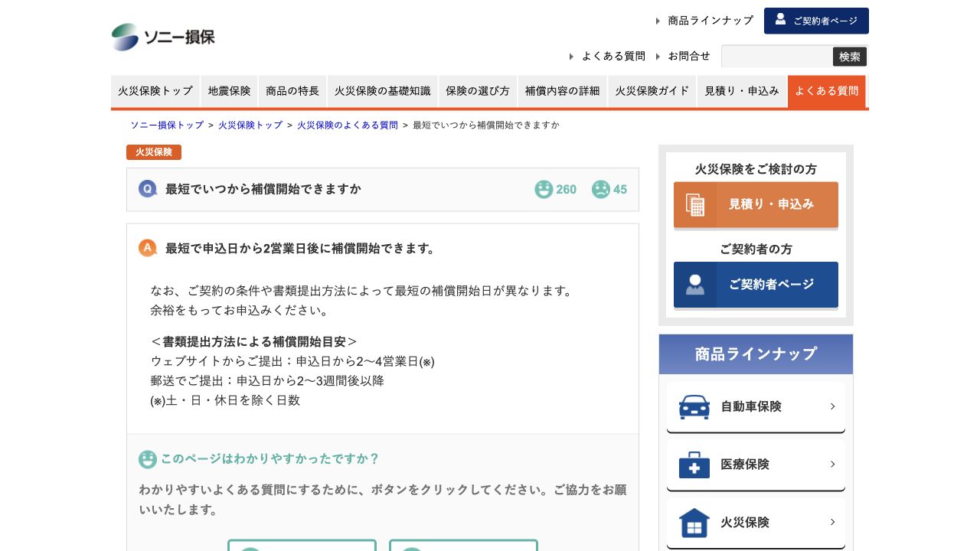Expand 火災保険 lineup chevron arrow

click(832, 523)
